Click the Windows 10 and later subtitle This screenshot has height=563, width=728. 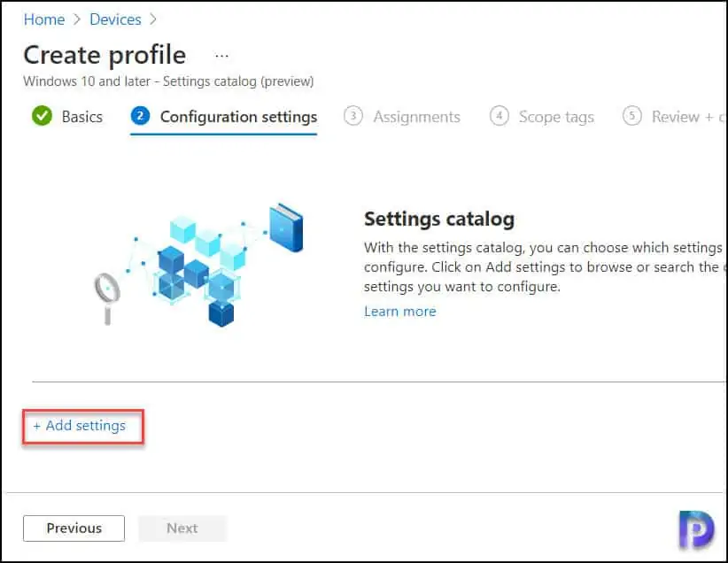coord(168,81)
